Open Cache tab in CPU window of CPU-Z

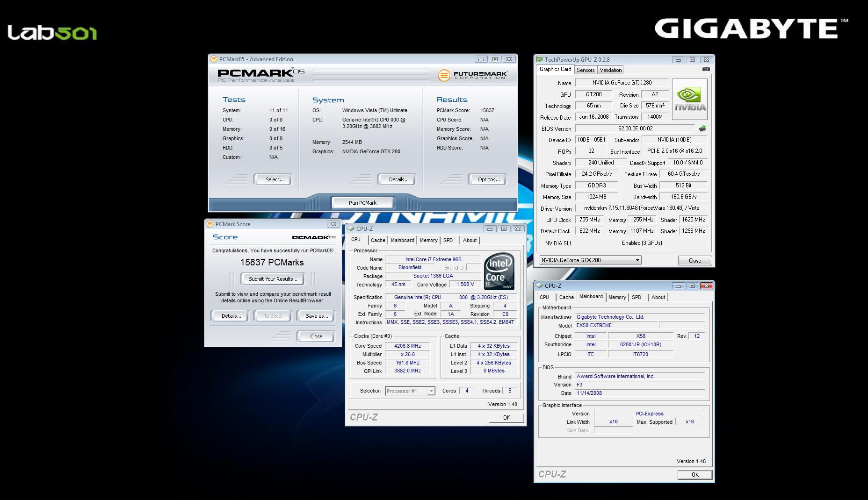(378, 240)
